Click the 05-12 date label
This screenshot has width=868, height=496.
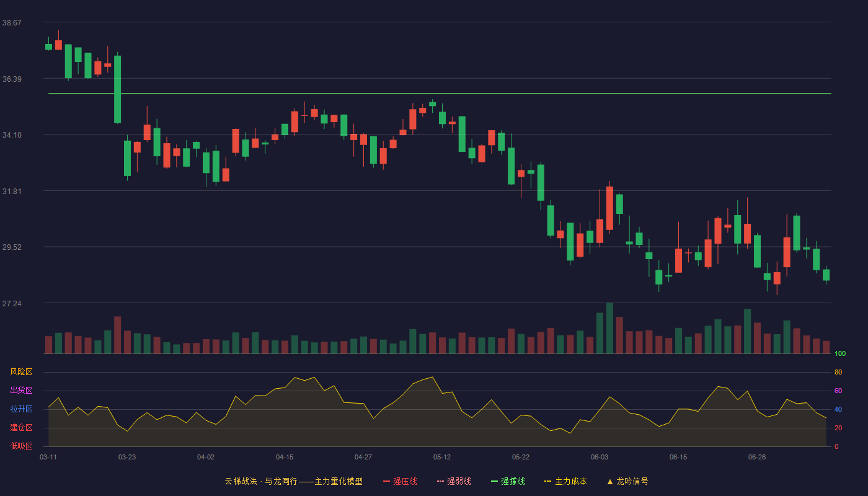click(442, 457)
